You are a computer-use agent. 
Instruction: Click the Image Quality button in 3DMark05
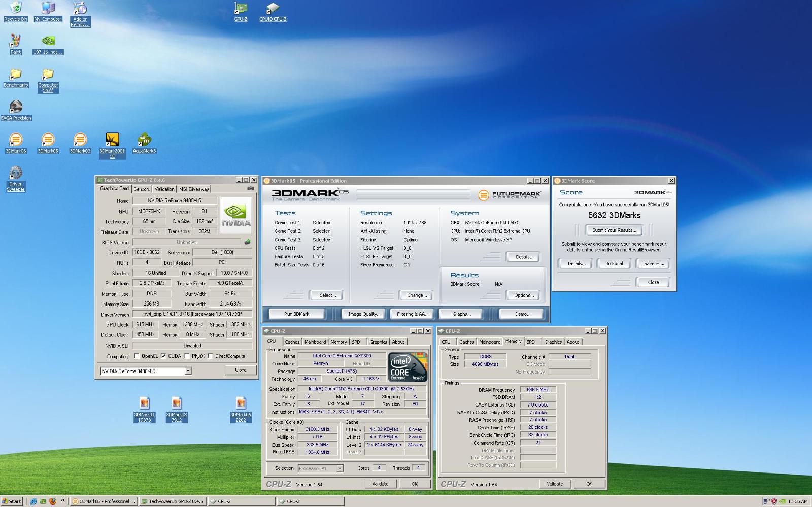[x=364, y=314]
